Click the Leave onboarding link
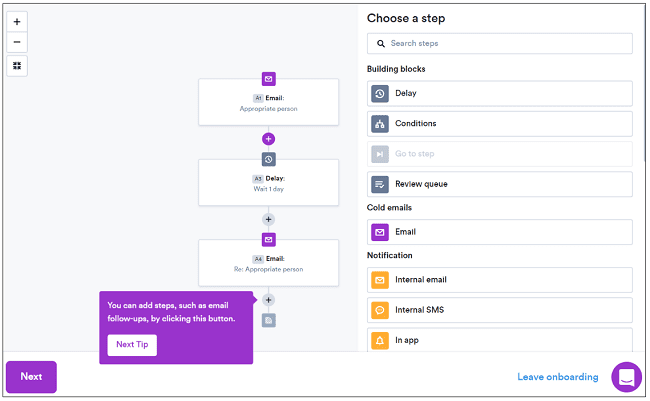The height and width of the screenshot is (401, 650). [557, 377]
